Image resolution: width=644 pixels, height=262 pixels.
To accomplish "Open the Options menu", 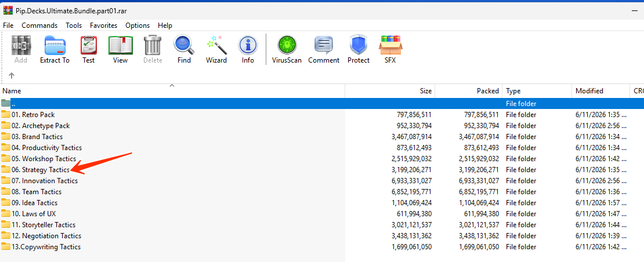I will [138, 26].
